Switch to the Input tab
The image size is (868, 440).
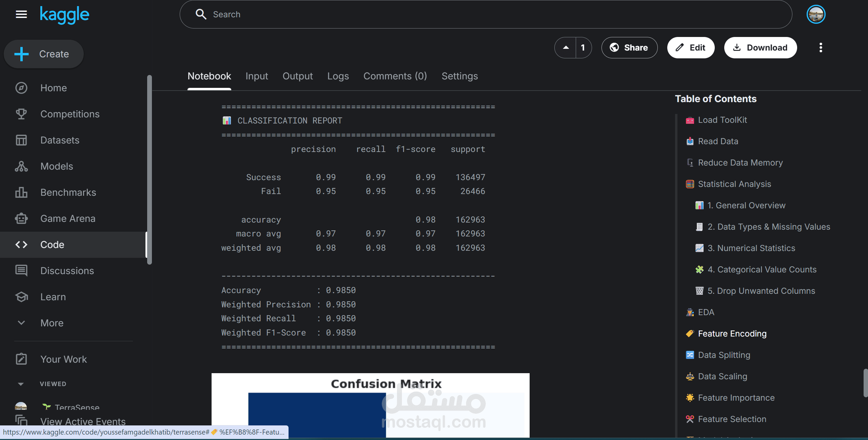(x=257, y=76)
